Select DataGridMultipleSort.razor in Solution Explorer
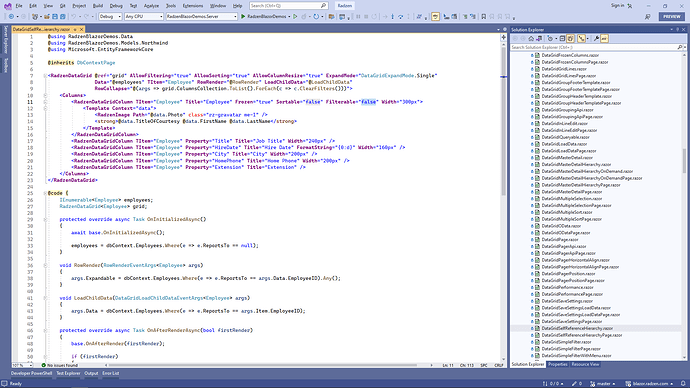Screen dimensions: 690x388 click(567, 212)
